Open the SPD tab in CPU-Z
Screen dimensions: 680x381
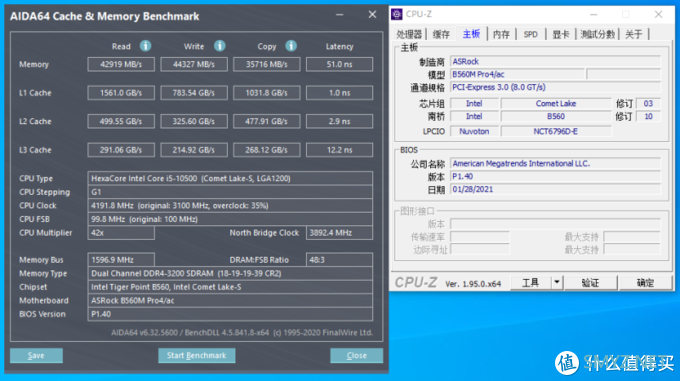coord(530,34)
